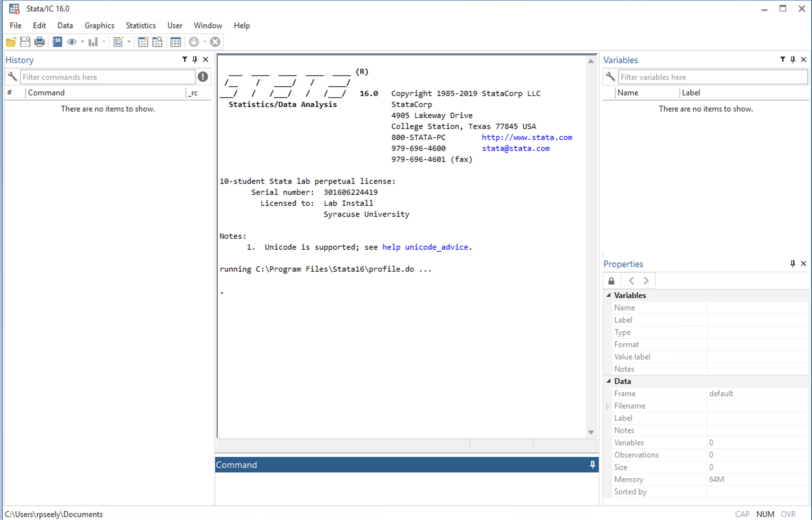
Task: Click the Results scrollbar up arrow
Action: pyautogui.click(x=591, y=61)
